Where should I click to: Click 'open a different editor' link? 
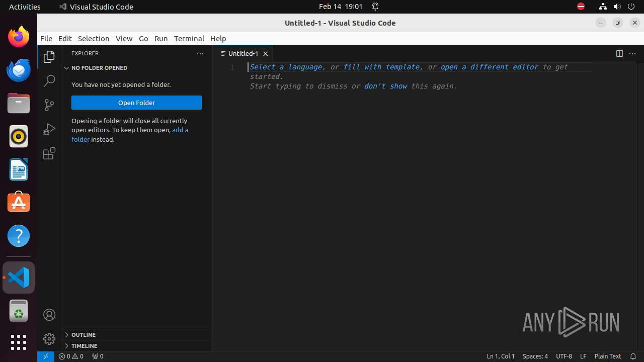click(x=490, y=67)
